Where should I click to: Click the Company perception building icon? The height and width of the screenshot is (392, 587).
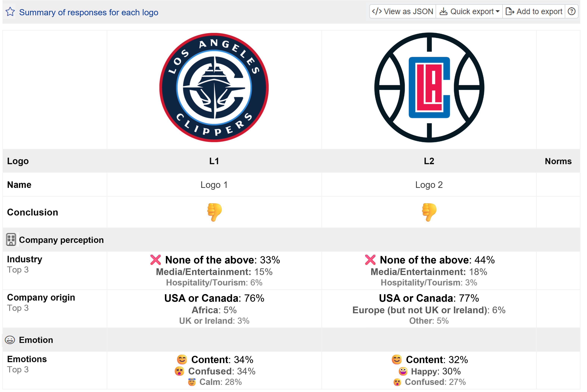click(11, 240)
